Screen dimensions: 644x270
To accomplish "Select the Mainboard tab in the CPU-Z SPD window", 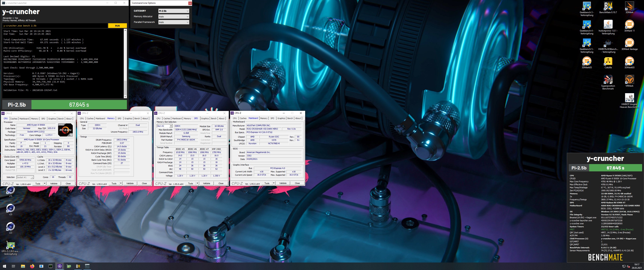I will 177,119.
